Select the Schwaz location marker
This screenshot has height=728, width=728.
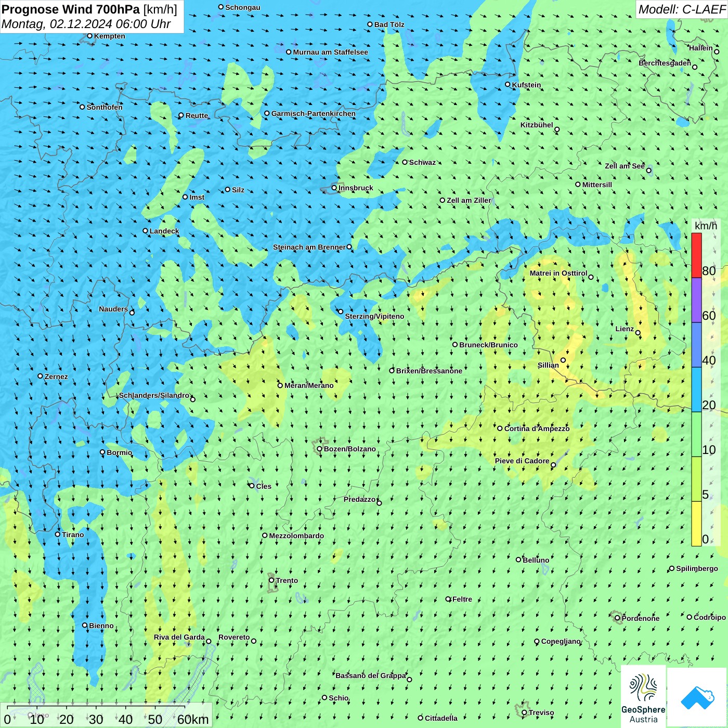(405, 162)
